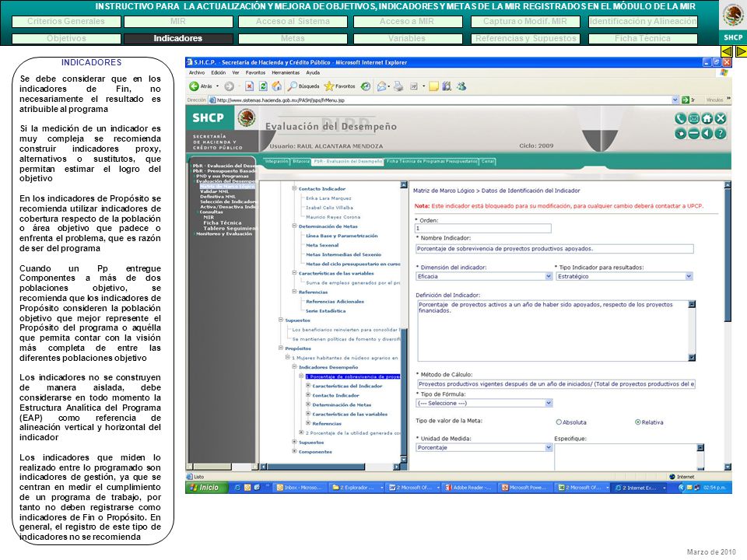The height and width of the screenshot is (560, 747).
Task: Click the IE refresh page icon
Action: click(263, 86)
